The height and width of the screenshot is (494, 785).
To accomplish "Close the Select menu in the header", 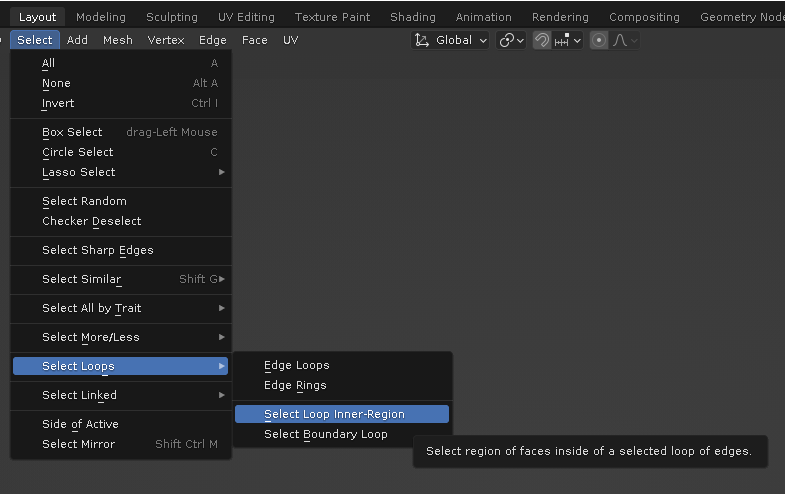I will [x=35, y=40].
